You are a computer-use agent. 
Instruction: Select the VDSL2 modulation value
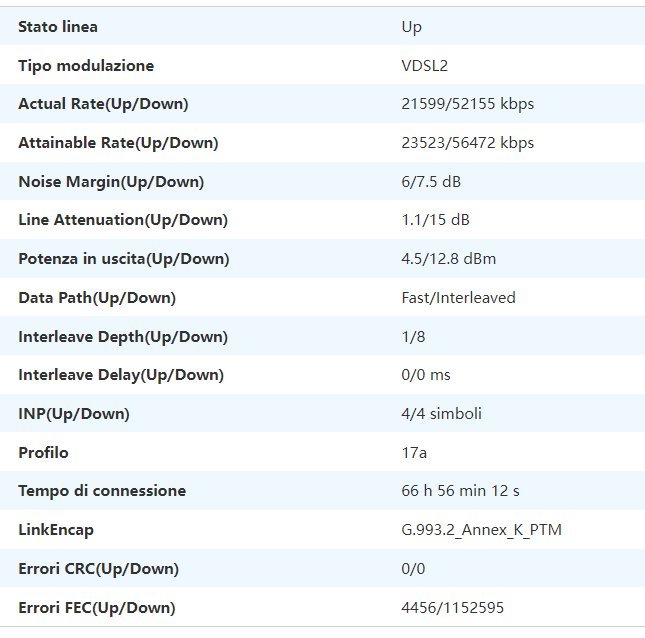[425, 66]
